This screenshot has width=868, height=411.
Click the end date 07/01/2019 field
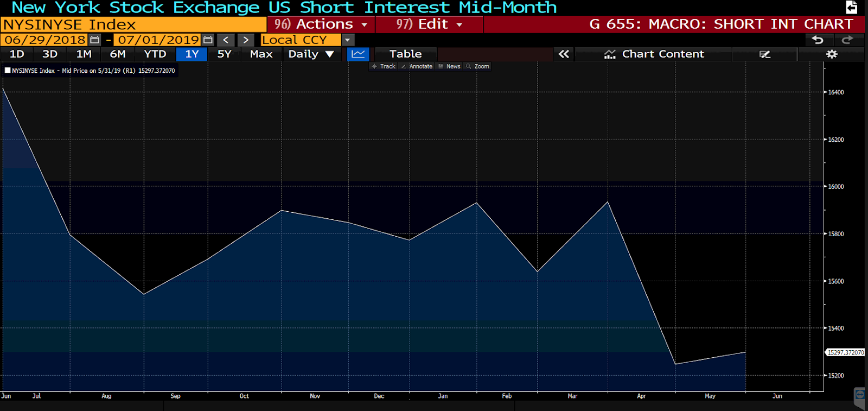(x=158, y=40)
